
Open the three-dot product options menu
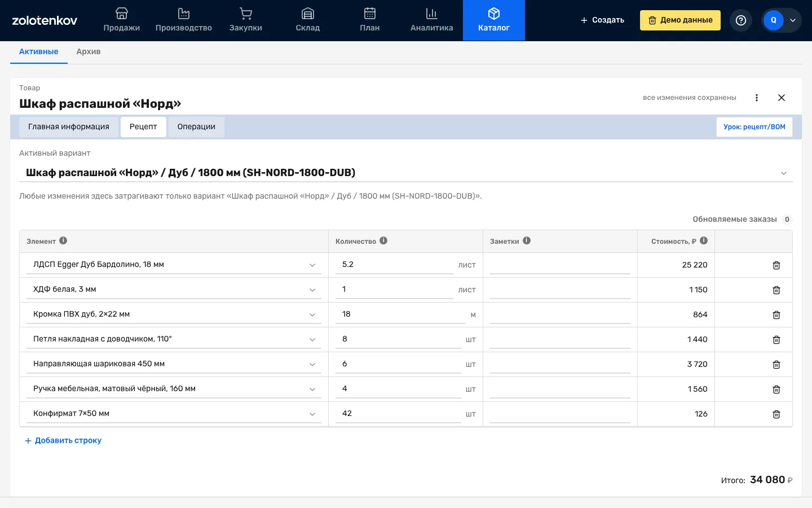click(757, 98)
